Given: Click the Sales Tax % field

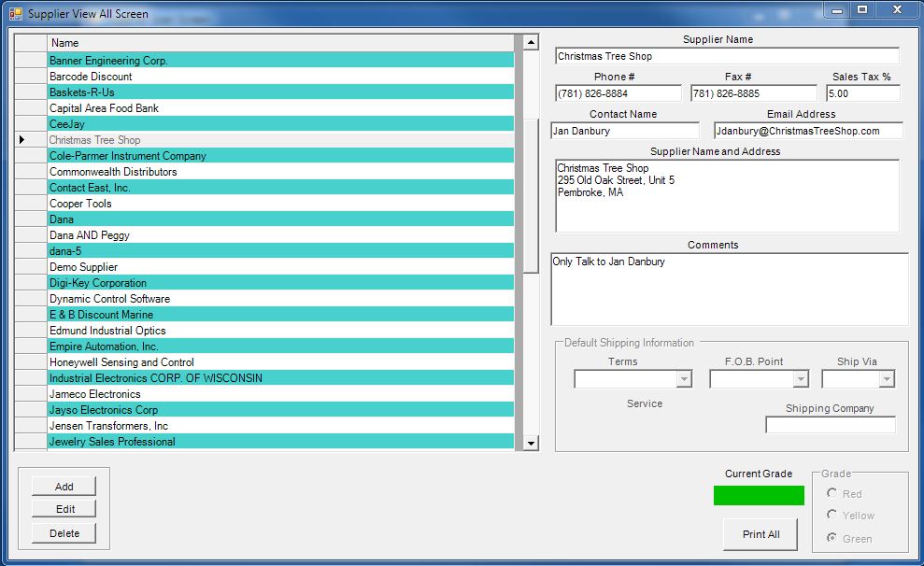Looking at the screenshot, I should click(x=863, y=93).
